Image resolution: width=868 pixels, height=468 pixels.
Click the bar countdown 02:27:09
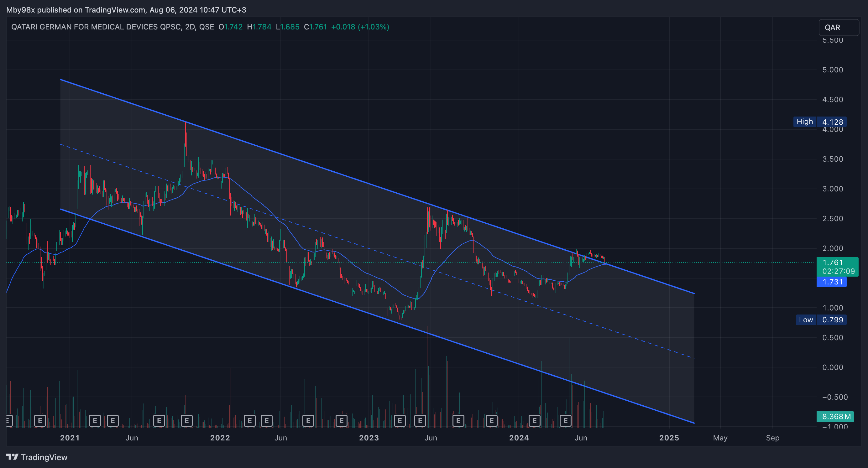(838, 271)
